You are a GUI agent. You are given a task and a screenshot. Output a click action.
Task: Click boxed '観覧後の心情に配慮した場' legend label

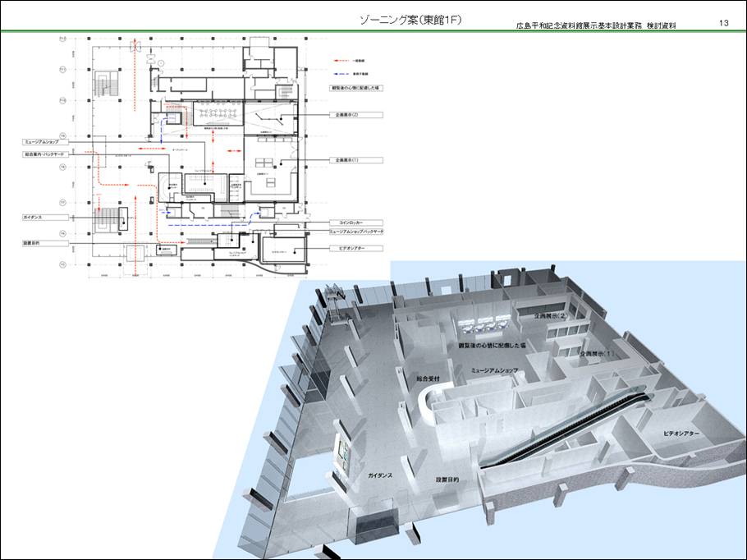(x=357, y=88)
